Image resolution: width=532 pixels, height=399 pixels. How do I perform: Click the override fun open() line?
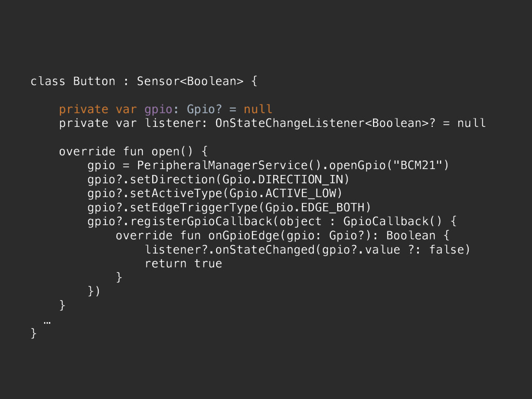[133, 151]
